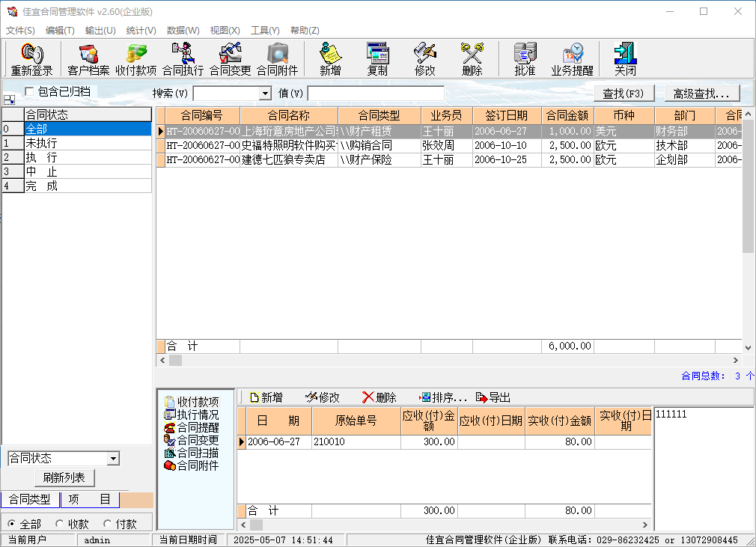The height and width of the screenshot is (547, 756).
Task: Click the 高级查找... button
Action: 702,94
